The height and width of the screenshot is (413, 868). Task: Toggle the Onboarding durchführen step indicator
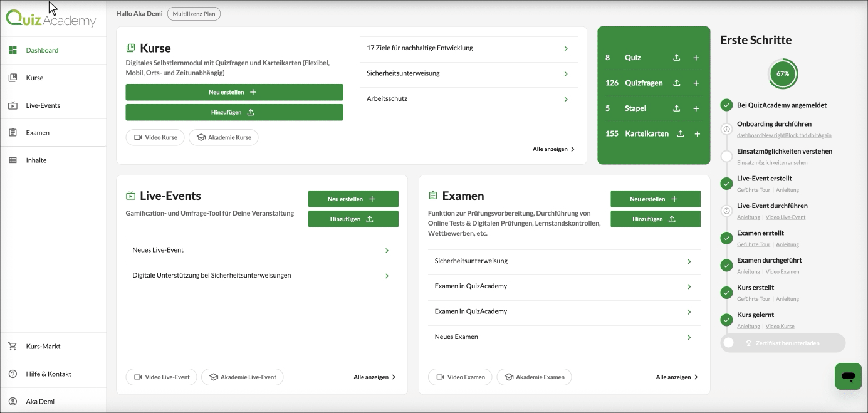tap(726, 128)
